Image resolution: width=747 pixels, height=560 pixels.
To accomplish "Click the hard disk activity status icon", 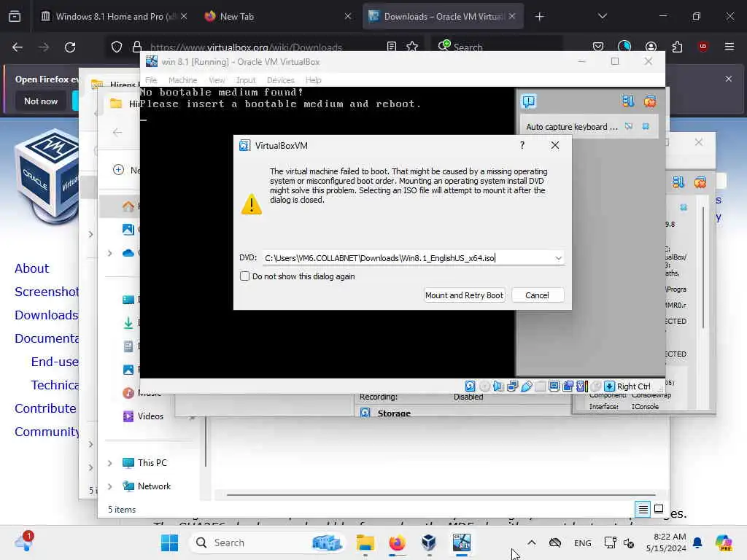I will click(471, 386).
